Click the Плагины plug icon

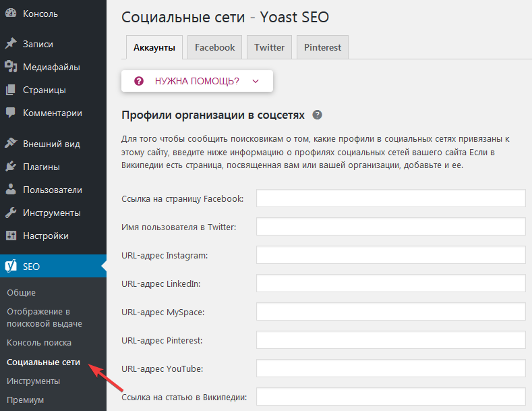point(11,167)
